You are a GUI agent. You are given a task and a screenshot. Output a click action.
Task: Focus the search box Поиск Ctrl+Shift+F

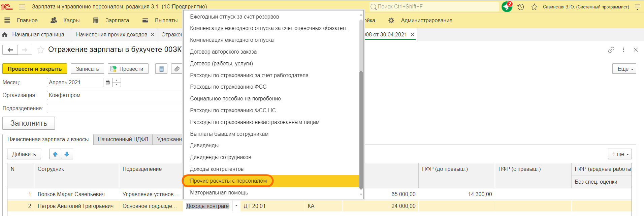coord(434,7)
